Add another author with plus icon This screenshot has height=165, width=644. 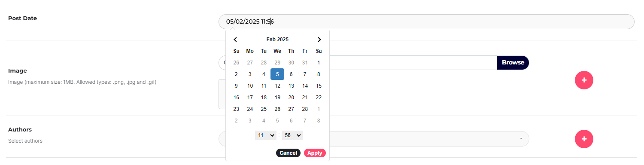(584, 139)
